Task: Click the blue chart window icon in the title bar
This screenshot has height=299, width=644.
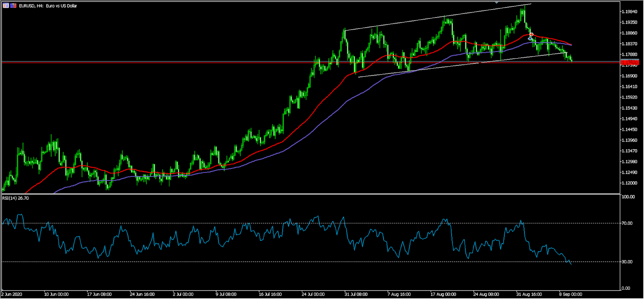Action: coord(6,5)
